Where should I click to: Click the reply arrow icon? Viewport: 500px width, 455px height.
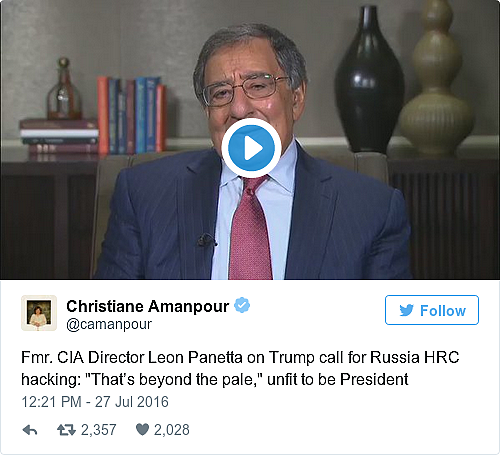pyautogui.click(x=30, y=430)
